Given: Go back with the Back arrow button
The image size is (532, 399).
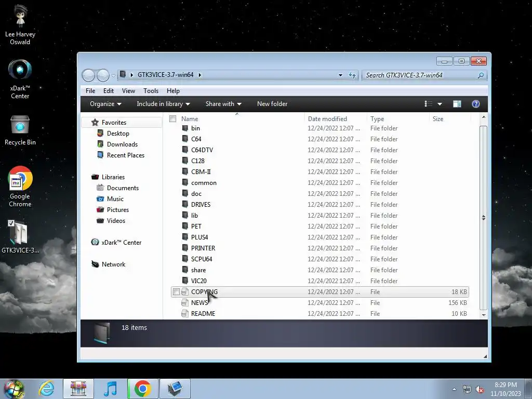Looking at the screenshot, I should coord(88,75).
